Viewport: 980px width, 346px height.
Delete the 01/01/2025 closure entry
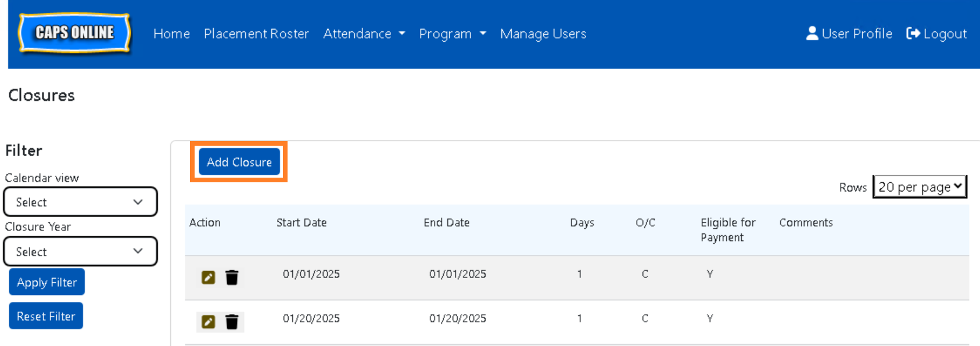coord(232,277)
